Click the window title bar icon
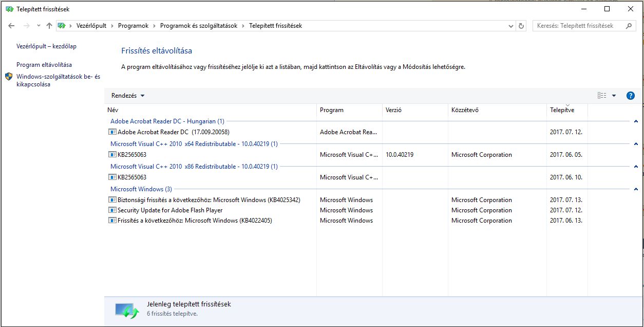Image resolution: width=644 pixels, height=327 pixels. coord(9,9)
